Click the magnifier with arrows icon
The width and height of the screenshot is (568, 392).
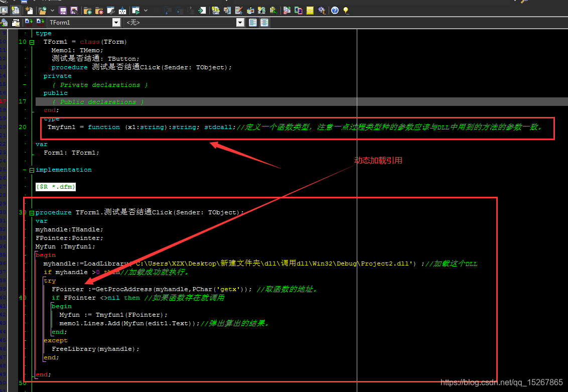pos(4,23)
